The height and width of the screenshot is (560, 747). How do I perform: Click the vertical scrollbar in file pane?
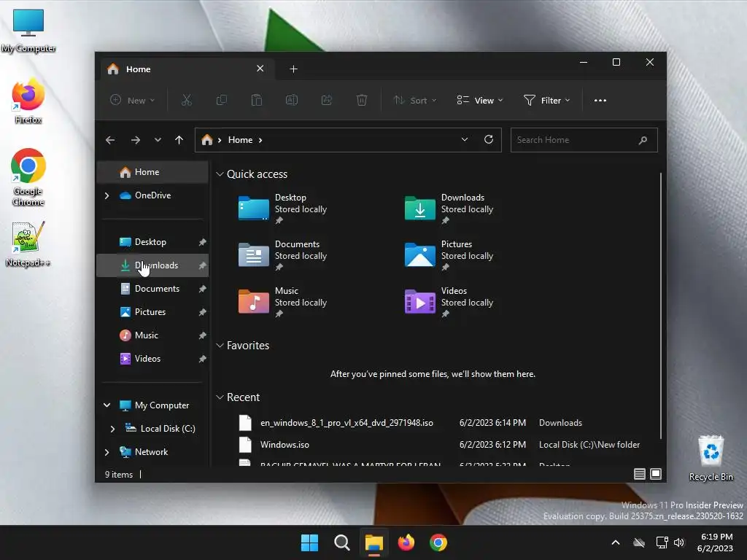tap(661, 306)
